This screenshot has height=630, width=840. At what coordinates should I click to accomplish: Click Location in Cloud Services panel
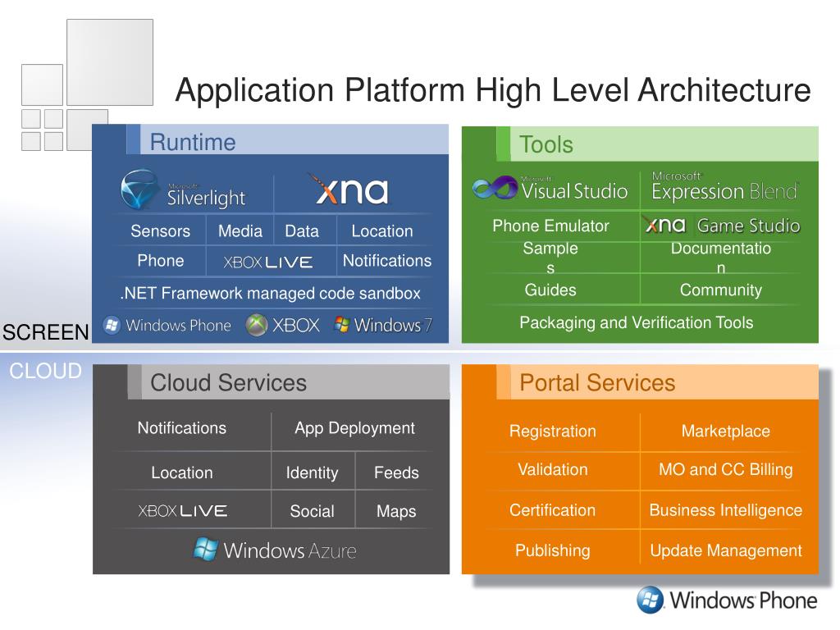(181, 472)
